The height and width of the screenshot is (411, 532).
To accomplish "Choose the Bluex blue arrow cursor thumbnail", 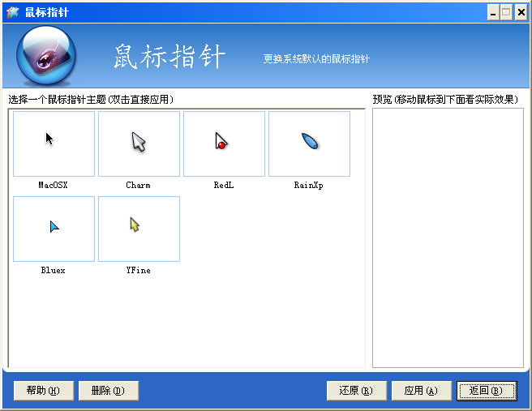I will click(x=54, y=229).
